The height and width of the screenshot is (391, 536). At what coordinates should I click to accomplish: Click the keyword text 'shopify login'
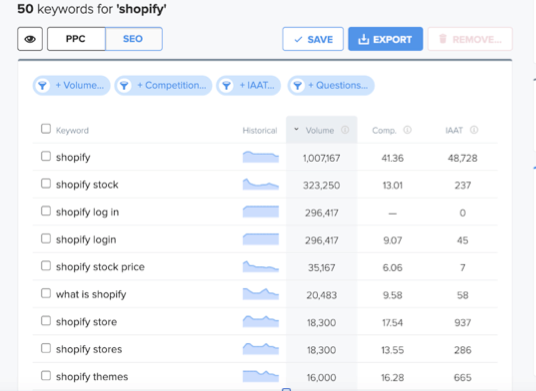86,240
